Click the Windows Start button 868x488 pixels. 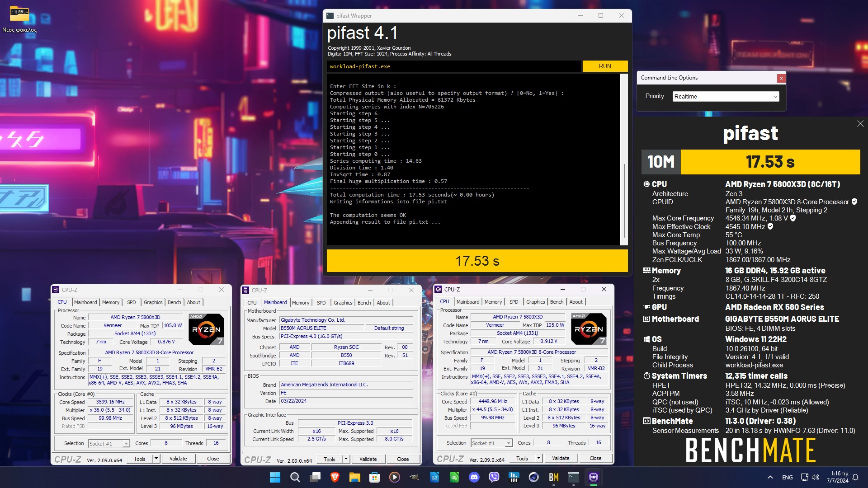coord(275,477)
